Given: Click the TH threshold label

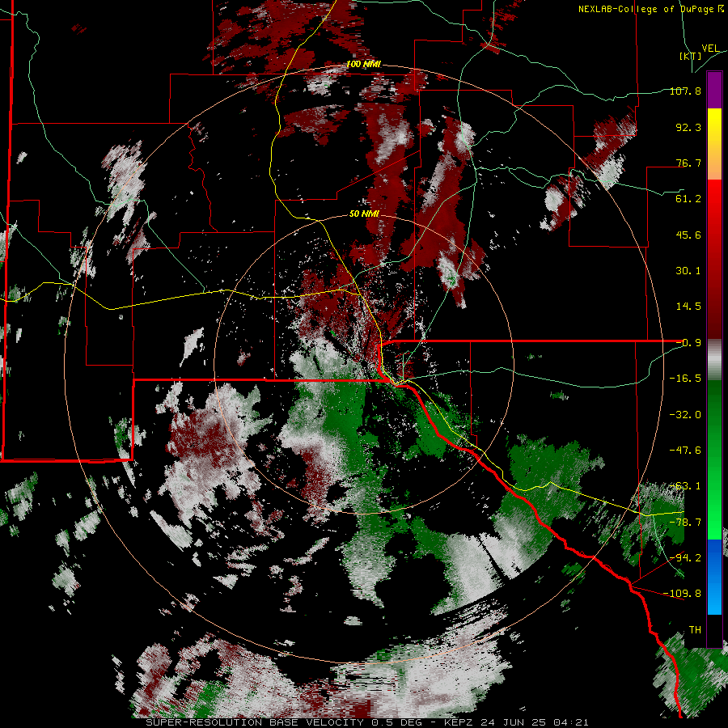Looking at the screenshot, I should coord(695,630).
